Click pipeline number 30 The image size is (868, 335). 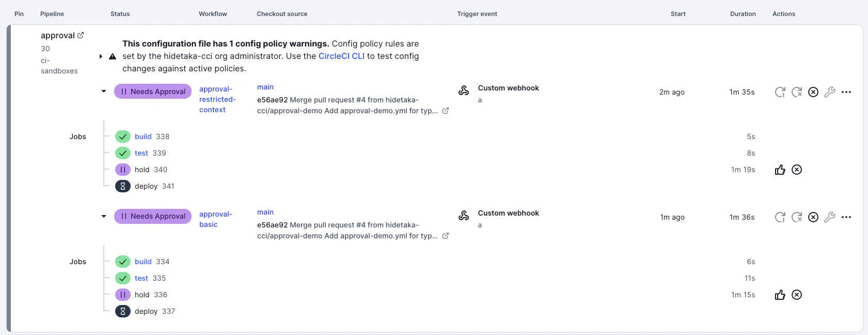pos(45,49)
